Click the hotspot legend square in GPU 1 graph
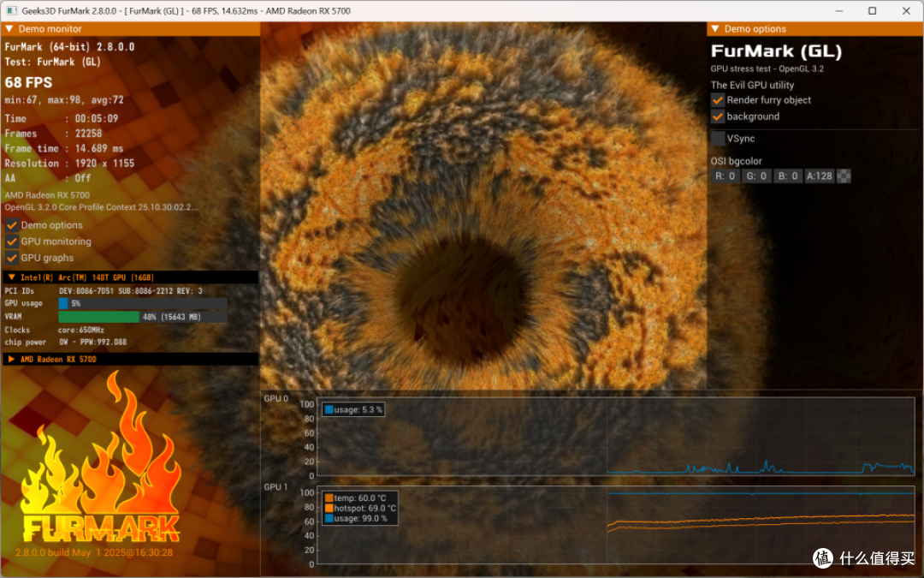The width and height of the screenshot is (924, 578). point(329,508)
